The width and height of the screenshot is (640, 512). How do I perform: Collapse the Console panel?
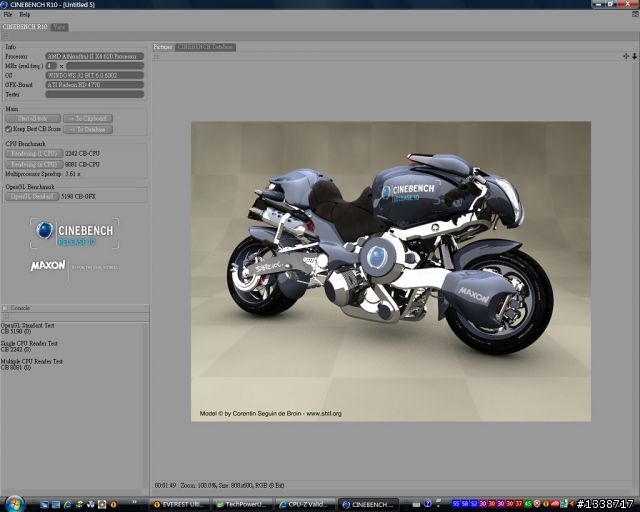pos(5,308)
